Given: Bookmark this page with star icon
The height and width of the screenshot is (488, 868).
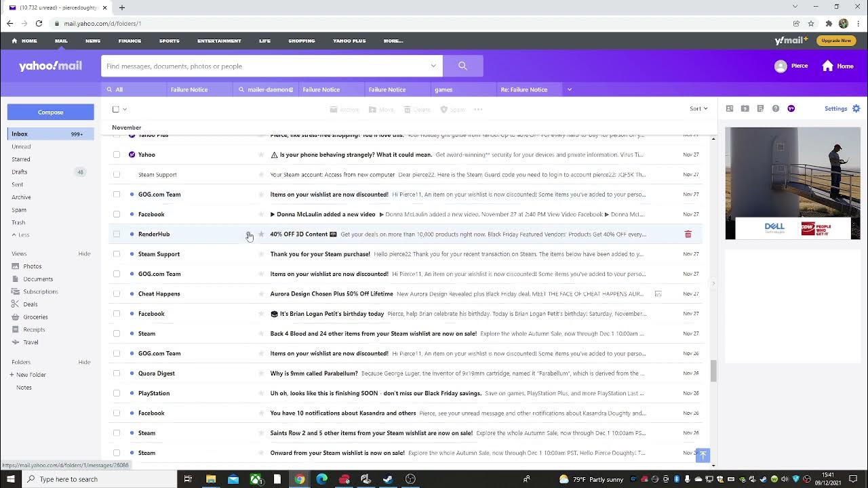Looking at the screenshot, I should tap(811, 23).
